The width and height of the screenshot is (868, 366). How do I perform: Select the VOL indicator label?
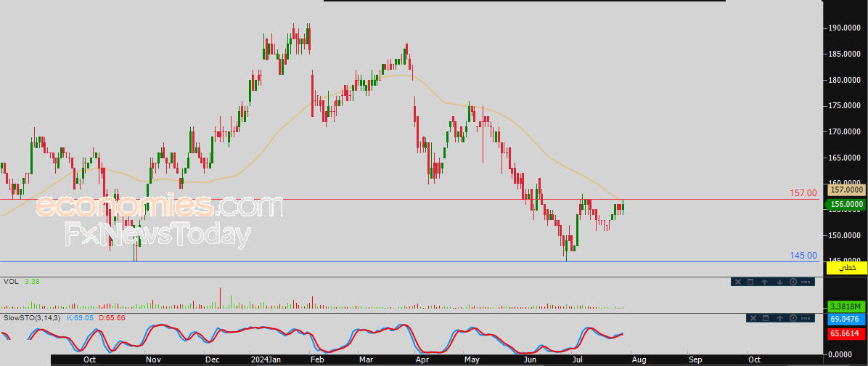[11, 281]
